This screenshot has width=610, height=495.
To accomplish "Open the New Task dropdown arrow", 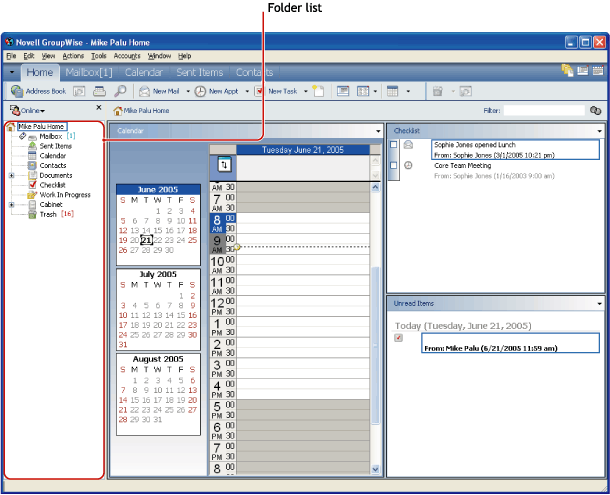I will tap(306, 91).
